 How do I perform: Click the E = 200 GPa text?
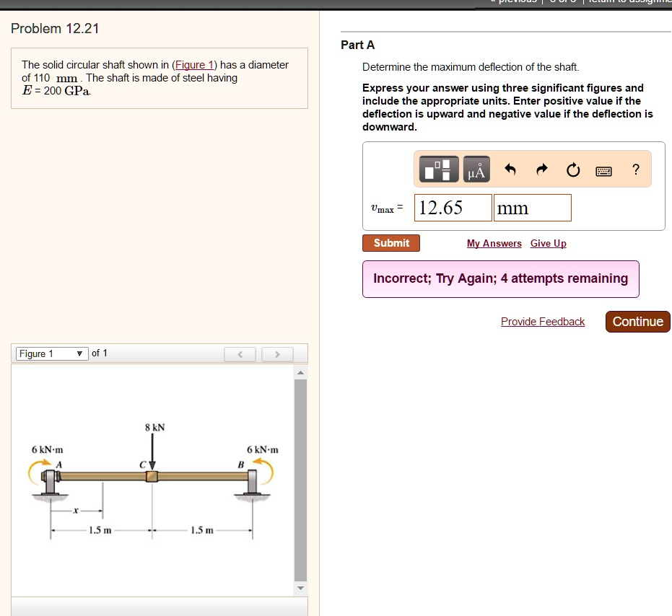tap(56, 91)
